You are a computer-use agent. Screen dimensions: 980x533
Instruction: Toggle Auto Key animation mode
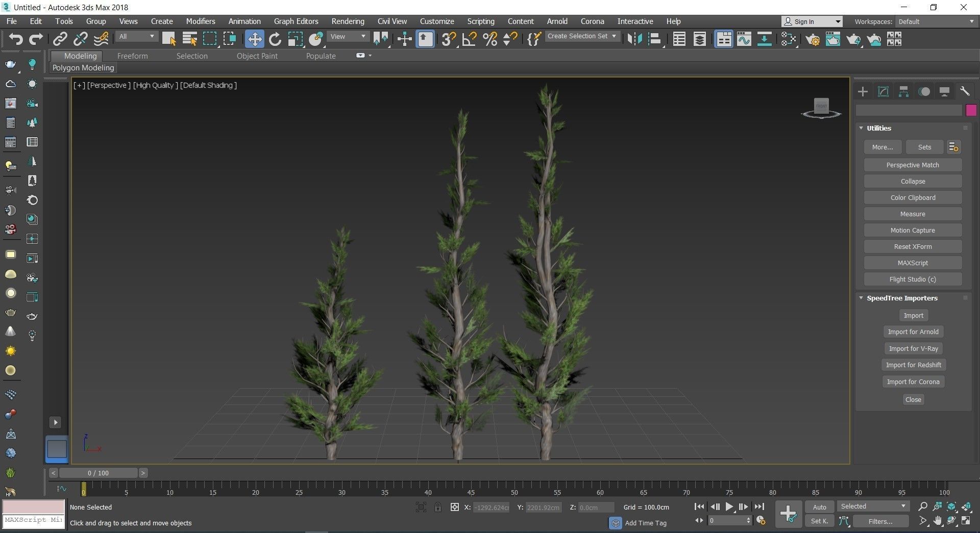pos(819,506)
